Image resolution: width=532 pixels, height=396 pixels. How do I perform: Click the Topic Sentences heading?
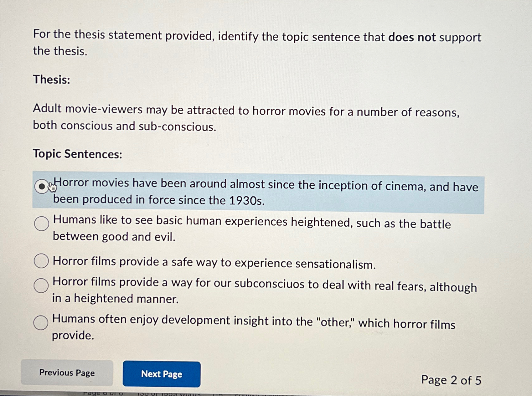(77, 154)
